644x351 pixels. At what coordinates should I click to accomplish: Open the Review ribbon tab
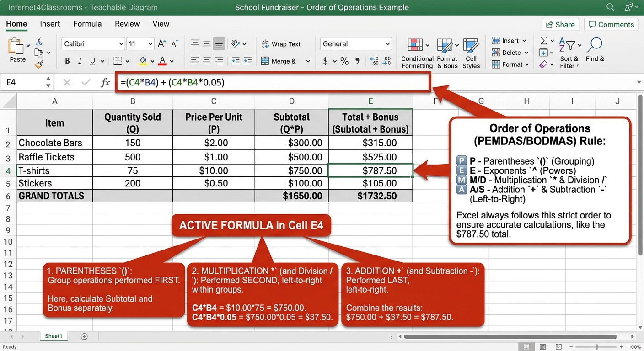coord(127,24)
